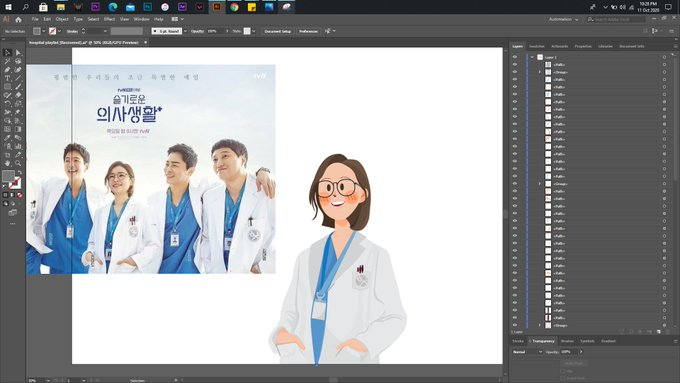680x383 pixels.
Task: Collapse Layer 1 with its disclosure arrow
Action: [532, 57]
